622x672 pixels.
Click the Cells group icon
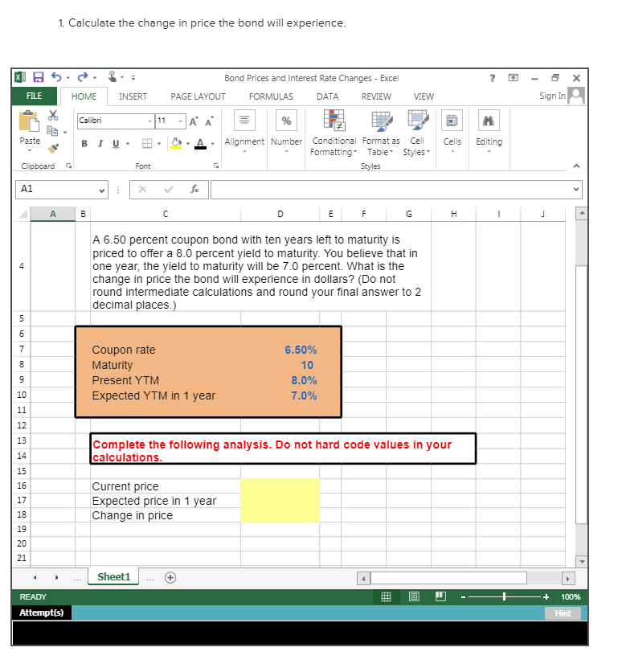click(x=452, y=121)
